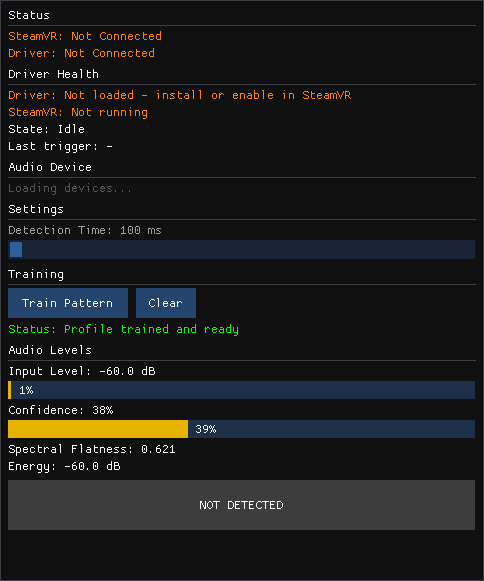
Task: Click the middle of the Detection Time slider track
Action: click(x=242, y=249)
